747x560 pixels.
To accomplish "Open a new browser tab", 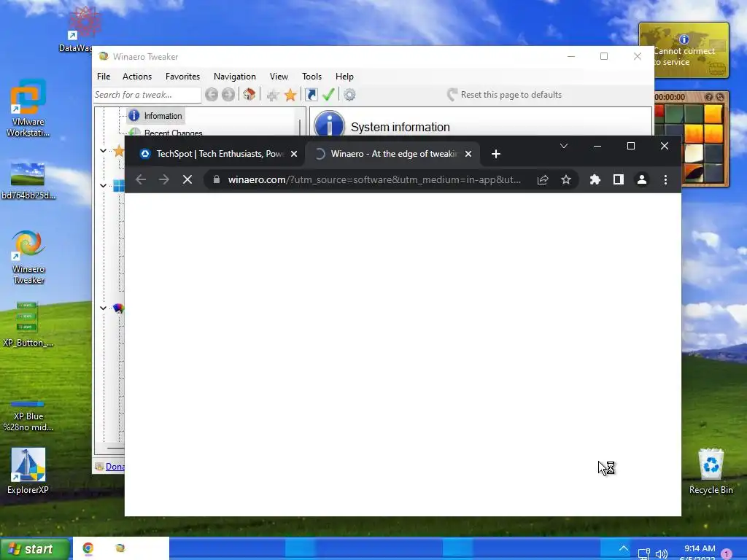I will 495,154.
